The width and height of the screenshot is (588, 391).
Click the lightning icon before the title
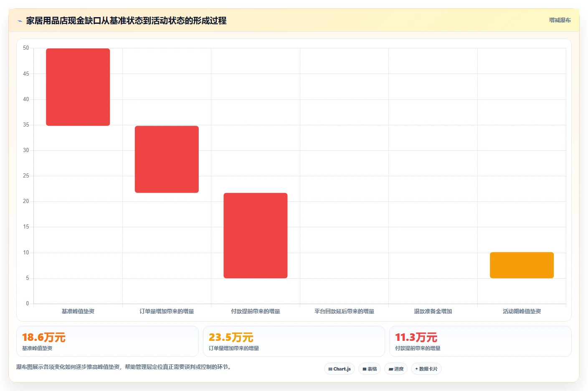tap(20, 21)
